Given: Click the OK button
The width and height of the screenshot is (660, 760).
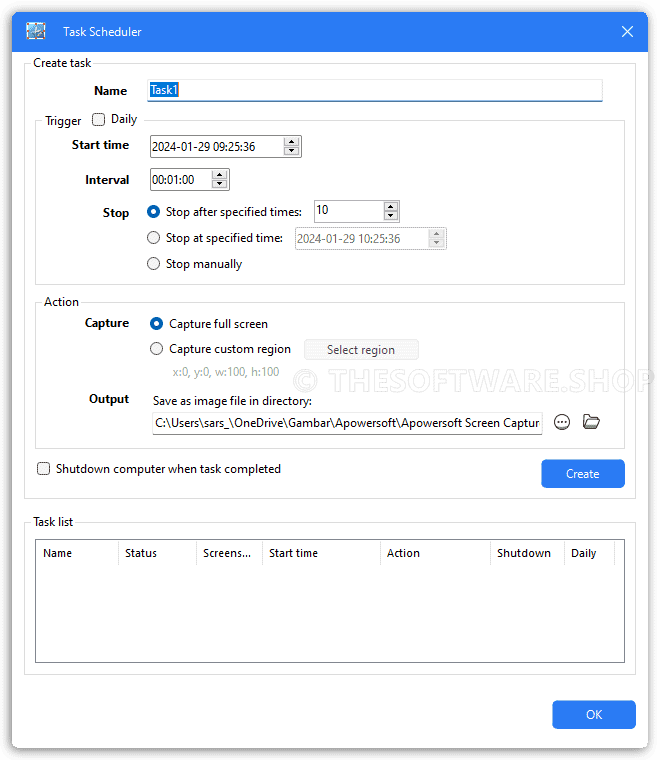Looking at the screenshot, I should pos(594,715).
